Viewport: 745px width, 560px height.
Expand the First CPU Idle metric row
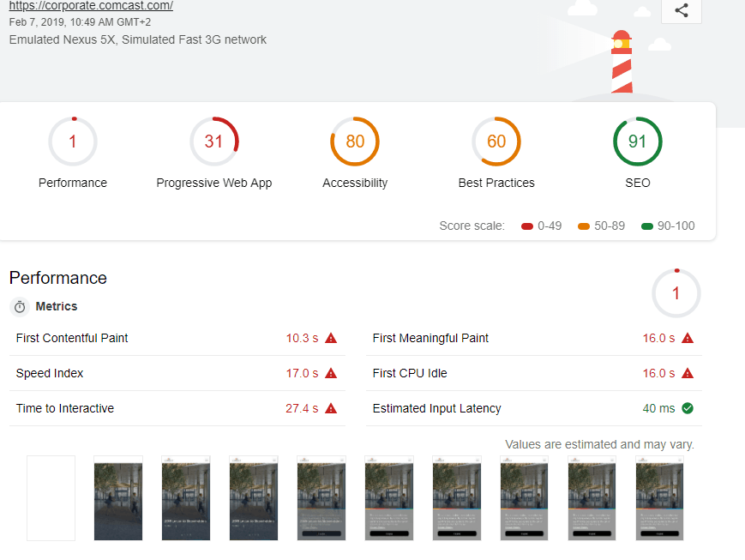410,373
